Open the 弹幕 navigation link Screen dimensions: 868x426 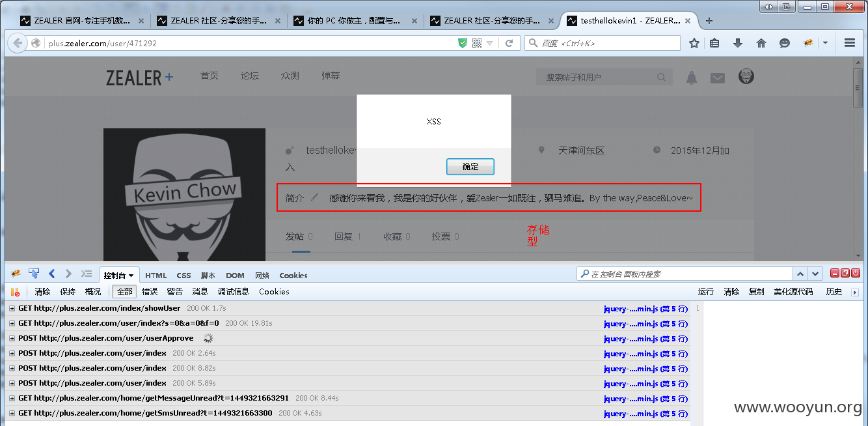[x=331, y=76]
